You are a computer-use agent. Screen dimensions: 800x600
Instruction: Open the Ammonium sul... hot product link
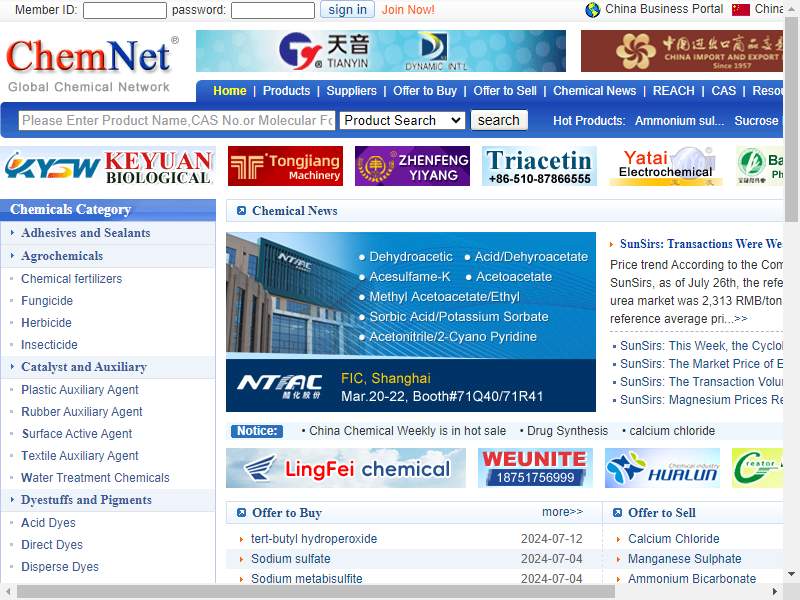point(679,121)
